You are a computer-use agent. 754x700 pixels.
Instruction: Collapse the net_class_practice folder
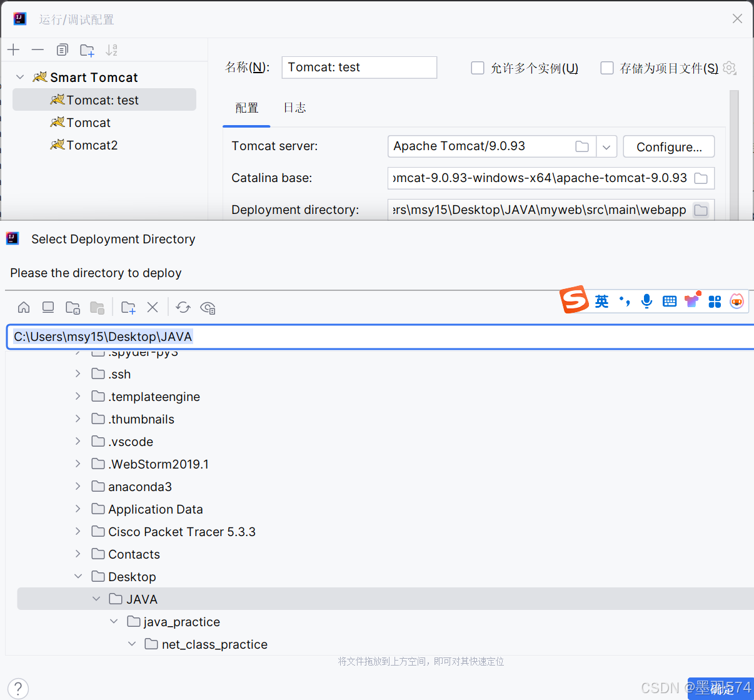[132, 644]
